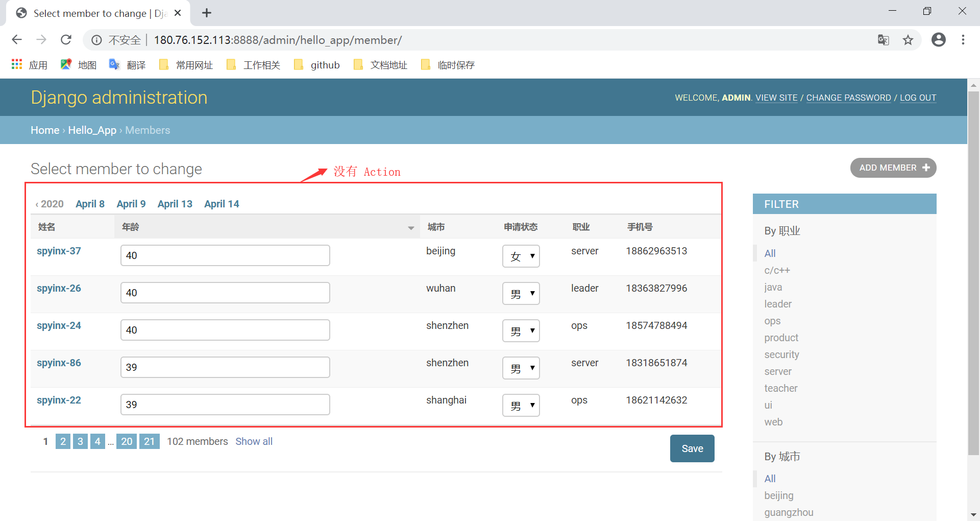Click the ADD MEMBER button
This screenshot has width=980, height=521.
[x=893, y=168]
